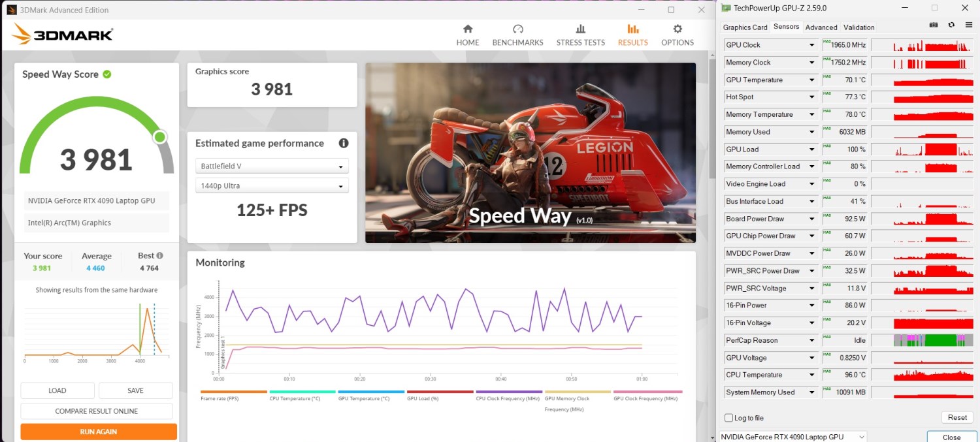The height and width of the screenshot is (442, 980).
Task: Toggle the Log to file checkbox
Action: [x=728, y=418]
